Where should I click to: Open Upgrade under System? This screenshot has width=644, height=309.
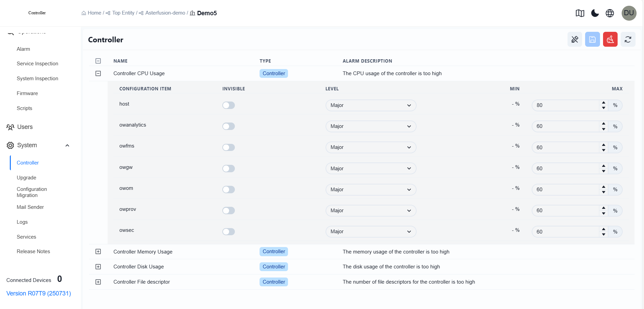[x=26, y=178]
